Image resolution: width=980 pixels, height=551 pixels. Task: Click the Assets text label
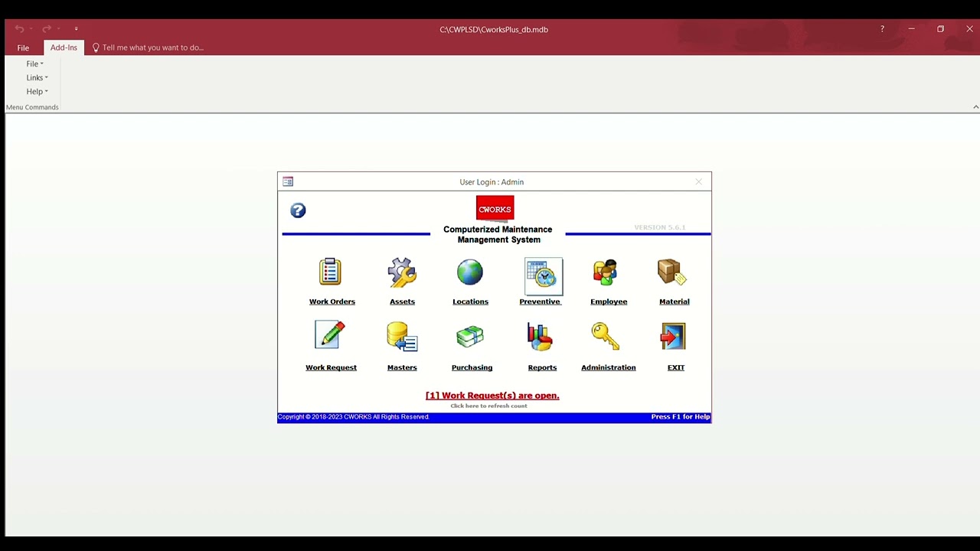(402, 302)
